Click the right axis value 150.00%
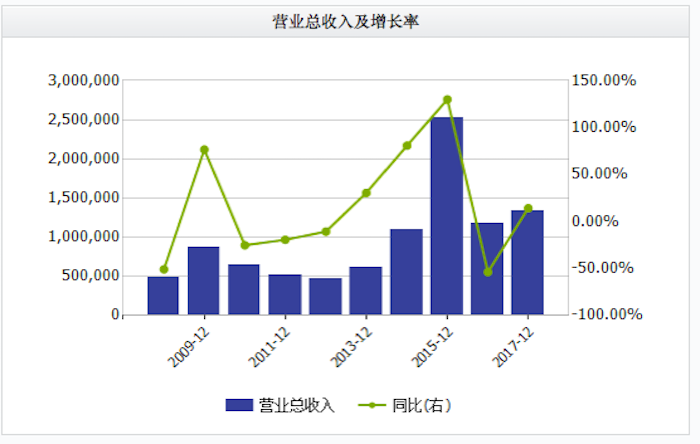 pyautogui.click(x=604, y=80)
